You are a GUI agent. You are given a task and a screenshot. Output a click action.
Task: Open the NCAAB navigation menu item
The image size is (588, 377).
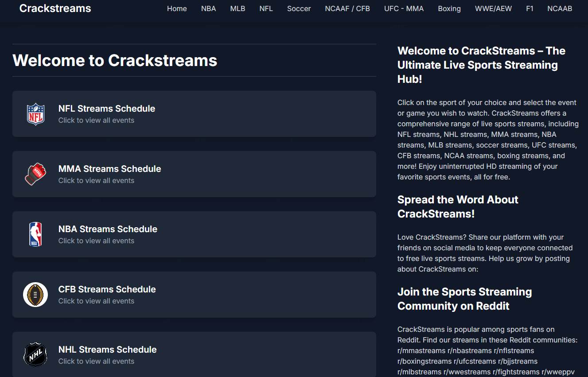(x=560, y=8)
